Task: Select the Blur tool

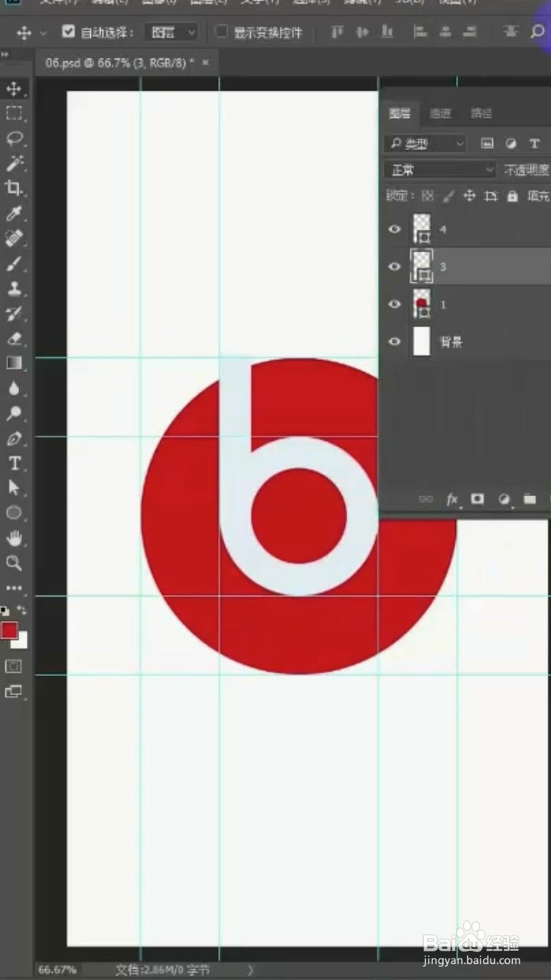Action: [x=14, y=388]
